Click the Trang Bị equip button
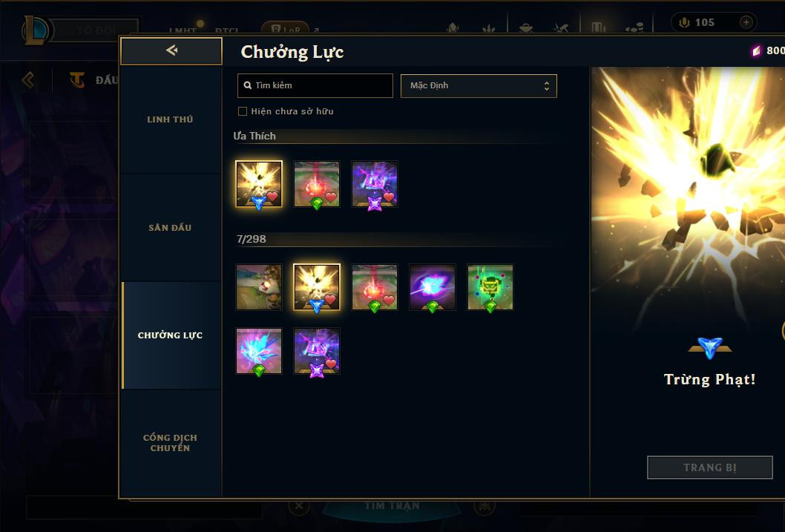Image resolution: width=785 pixels, height=532 pixels. (709, 467)
